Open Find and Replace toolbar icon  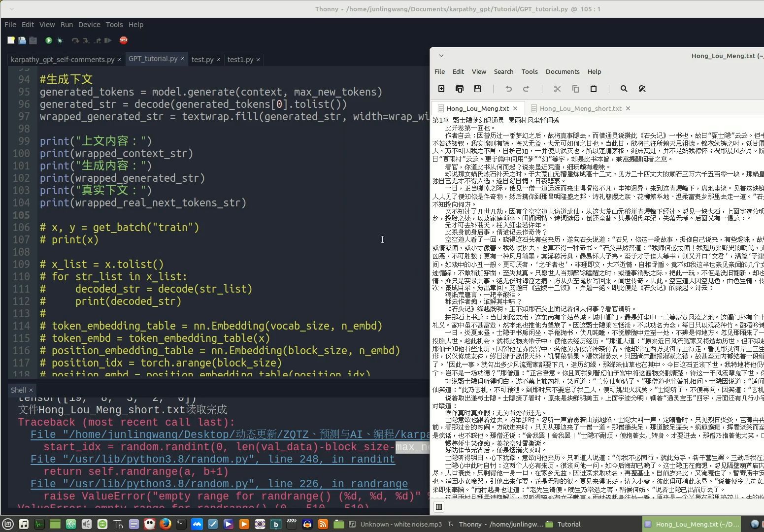pyautogui.click(x=642, y=89)
